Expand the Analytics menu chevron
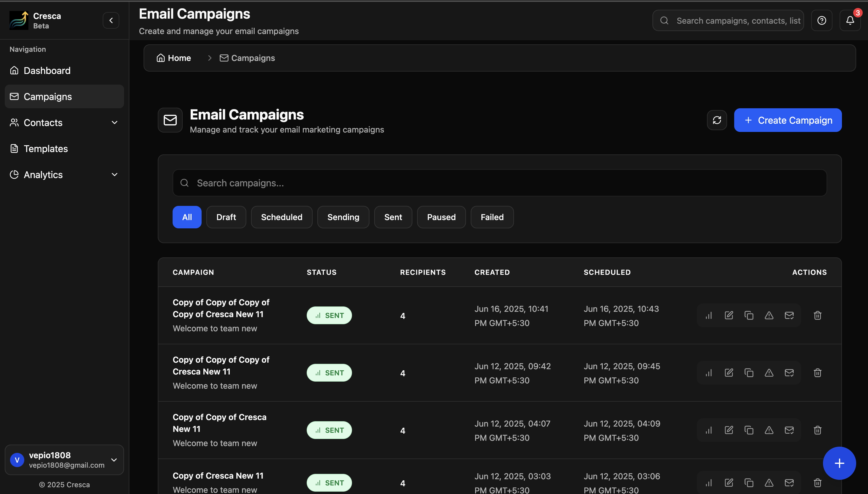The image size is (868, 494). 114,175
